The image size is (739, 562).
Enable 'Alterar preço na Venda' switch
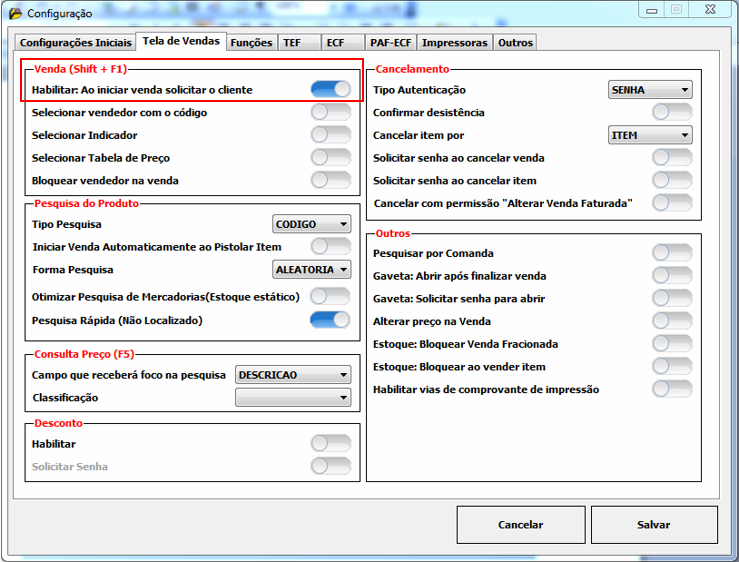pyautogui.click(x=671, y=321)
